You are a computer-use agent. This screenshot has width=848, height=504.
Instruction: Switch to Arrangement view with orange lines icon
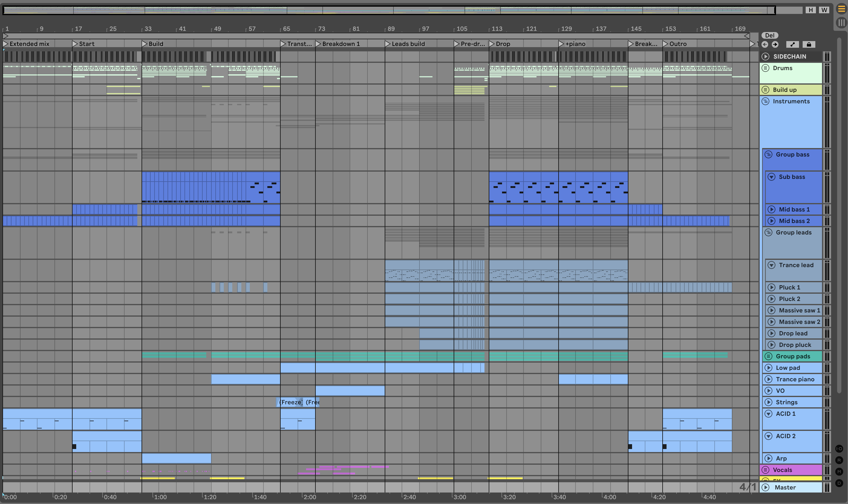841,9
